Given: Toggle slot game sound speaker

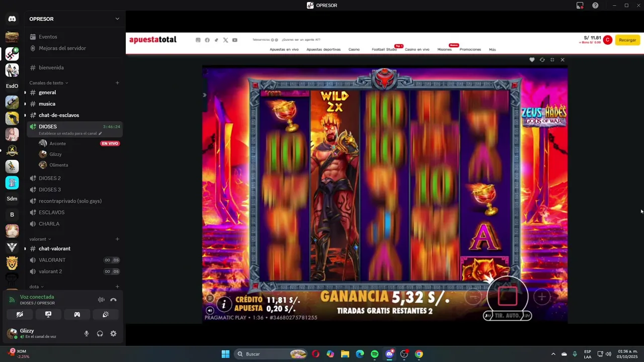Looking at the screenshot, I should point(210,310).
